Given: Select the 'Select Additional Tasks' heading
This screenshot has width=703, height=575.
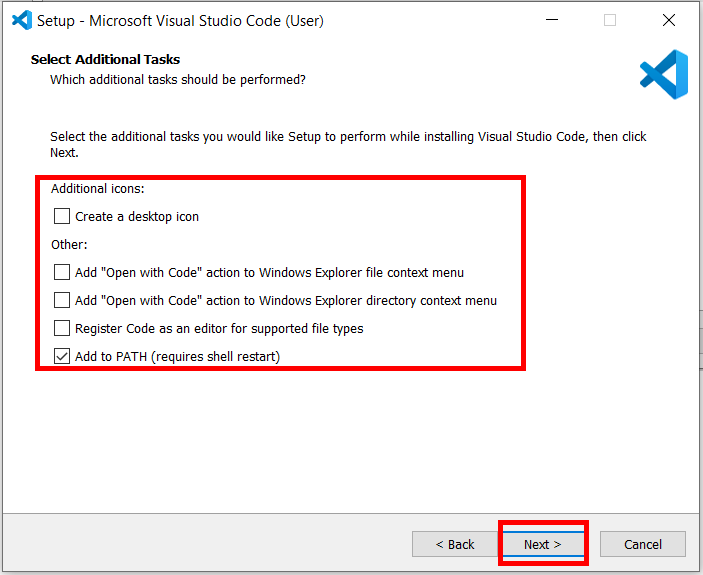Looking at the screenshot, I should coord(105,60).
